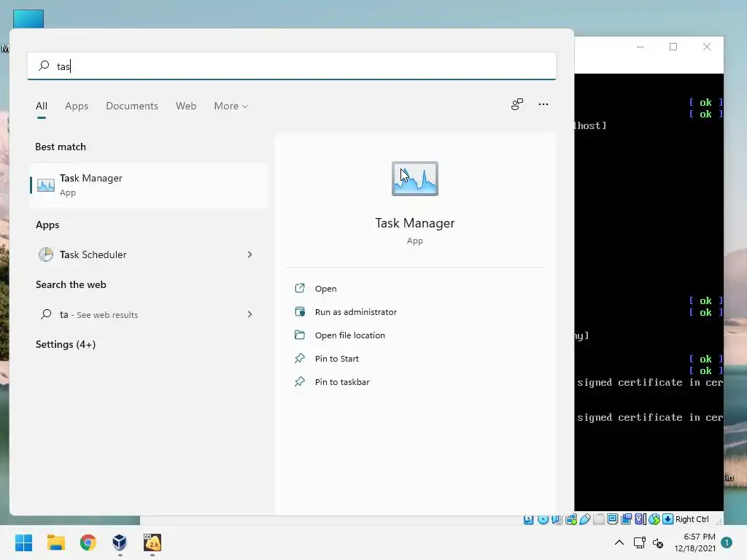
Task: Click the web search magnifier icon beside 'ta'
Action: pos(46,314)
